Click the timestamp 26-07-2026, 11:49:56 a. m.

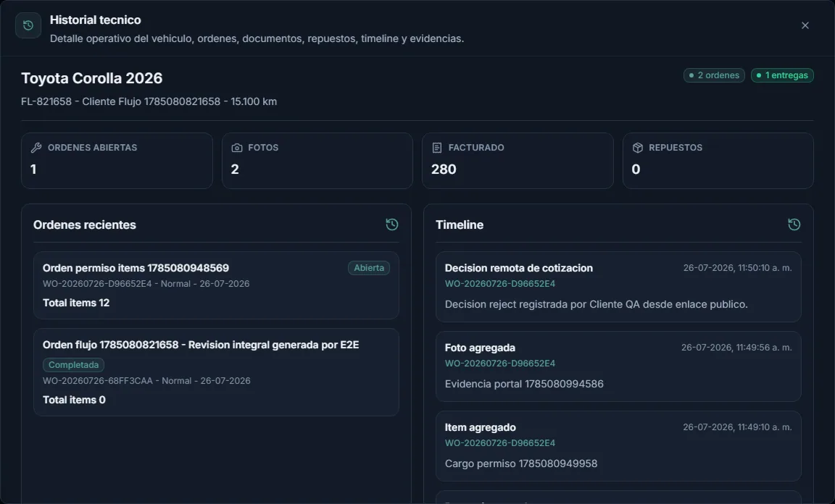click(x=736, y=348)
